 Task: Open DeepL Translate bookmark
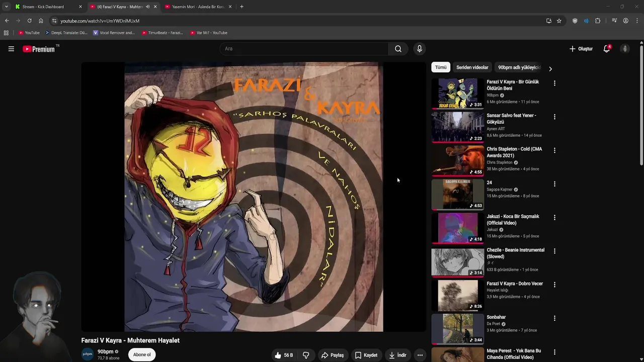click(66, 33)
